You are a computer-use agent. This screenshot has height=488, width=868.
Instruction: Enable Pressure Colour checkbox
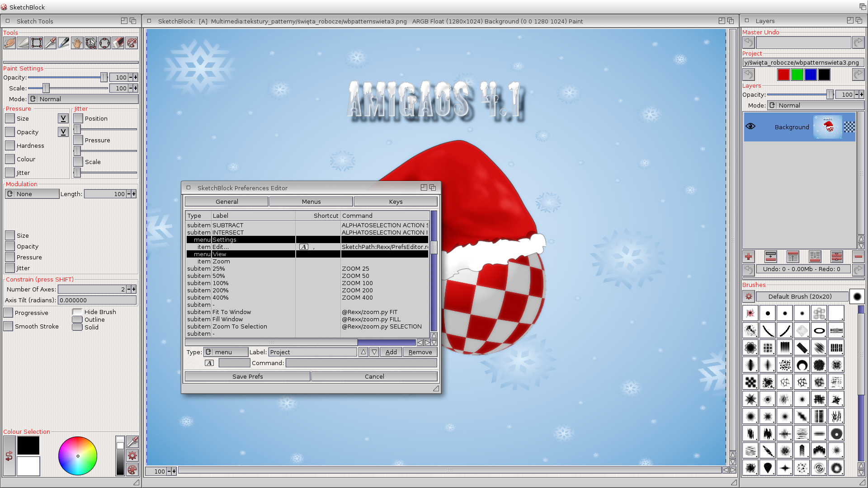point(10,159)
